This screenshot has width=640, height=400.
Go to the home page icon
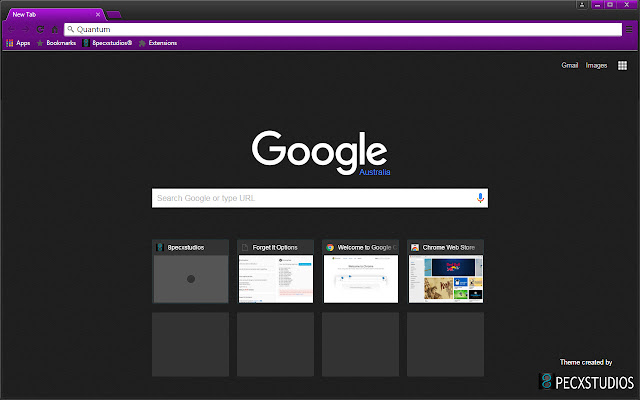(x=55, y=29)
